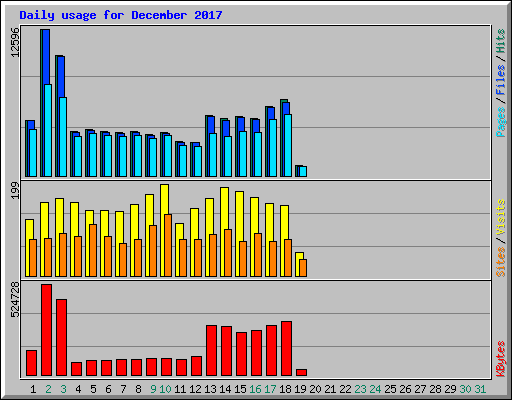This screenshot has height=400, width=512.
Task: Click day 11 on the date axis
Action: (x=180, y=389)
